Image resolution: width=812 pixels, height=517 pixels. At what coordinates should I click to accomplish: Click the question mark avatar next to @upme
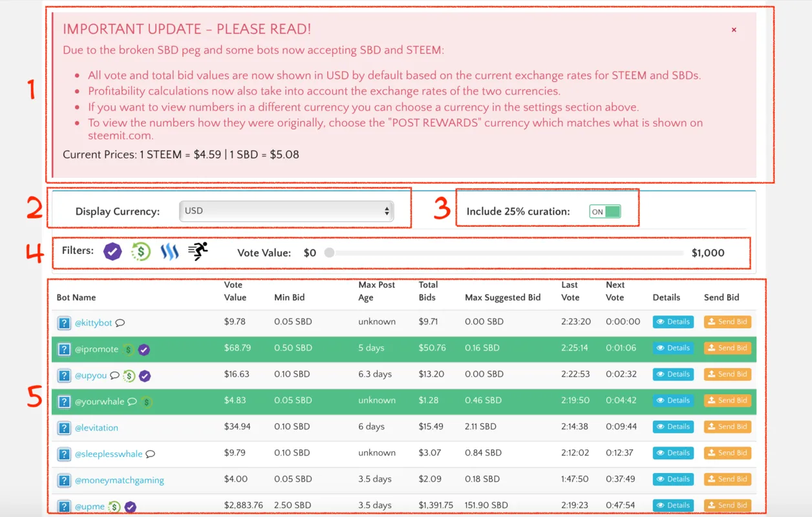pos(64,507)
